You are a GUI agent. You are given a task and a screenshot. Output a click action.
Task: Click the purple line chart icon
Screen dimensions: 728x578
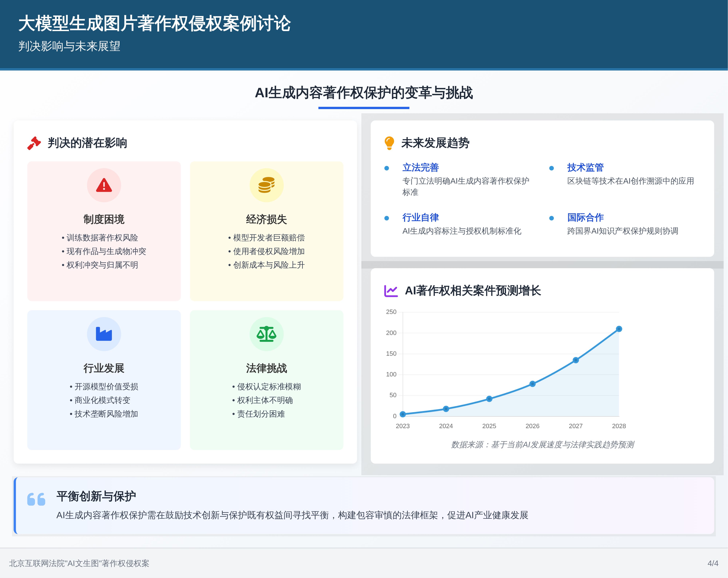pos(391,291)
